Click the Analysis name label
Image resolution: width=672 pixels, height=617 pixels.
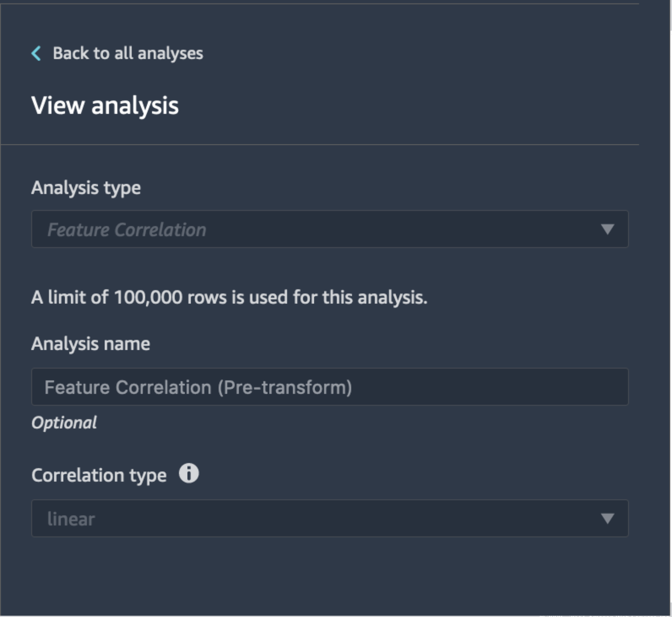click(91, 344)
